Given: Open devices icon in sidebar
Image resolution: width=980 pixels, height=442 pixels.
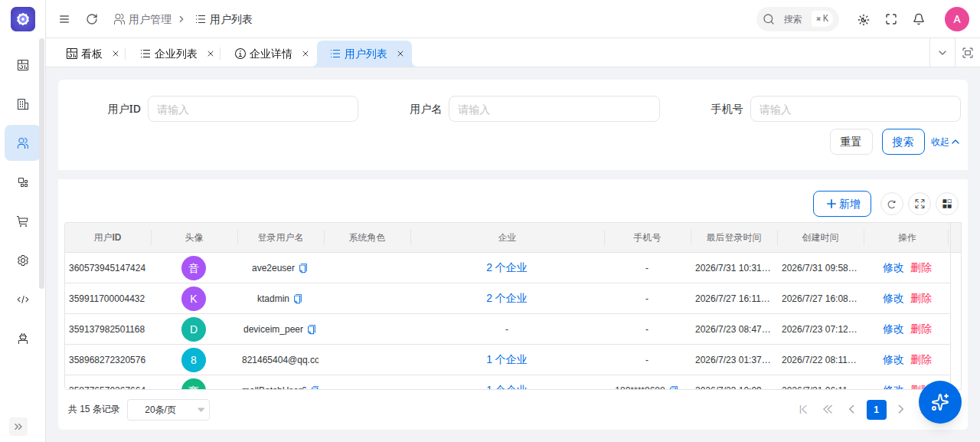Looking at the screenshot, I should coord(23,182).
